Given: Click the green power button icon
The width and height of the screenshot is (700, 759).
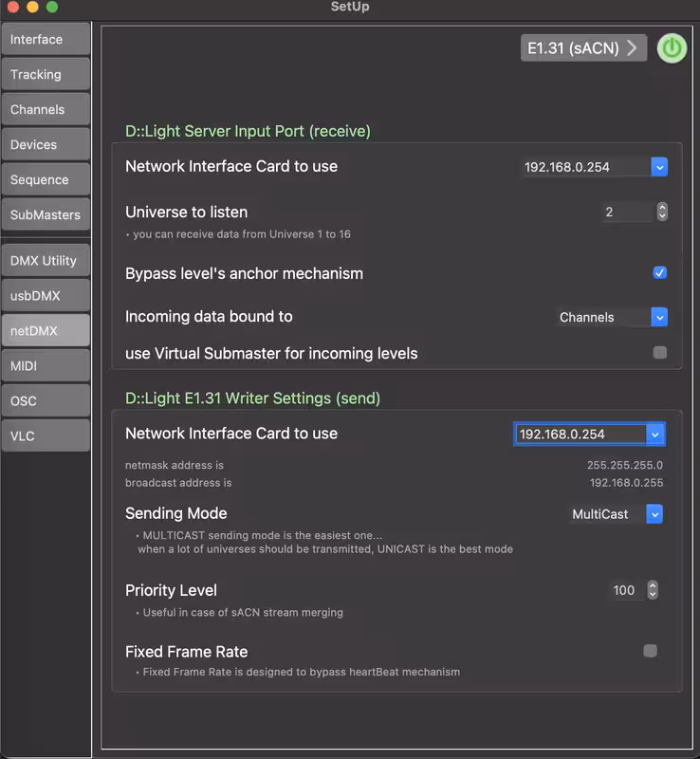Looking at the screenshot, I should 672,48.
